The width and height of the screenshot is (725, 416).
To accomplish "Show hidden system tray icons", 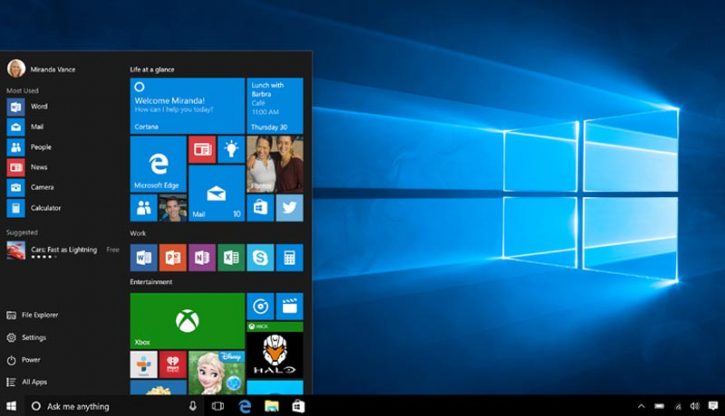I will (x=641, y=406).
